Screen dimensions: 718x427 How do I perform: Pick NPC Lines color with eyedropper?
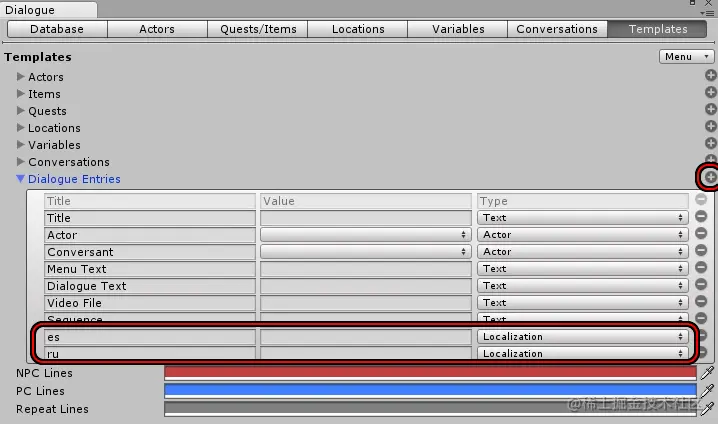pos(707,373)
